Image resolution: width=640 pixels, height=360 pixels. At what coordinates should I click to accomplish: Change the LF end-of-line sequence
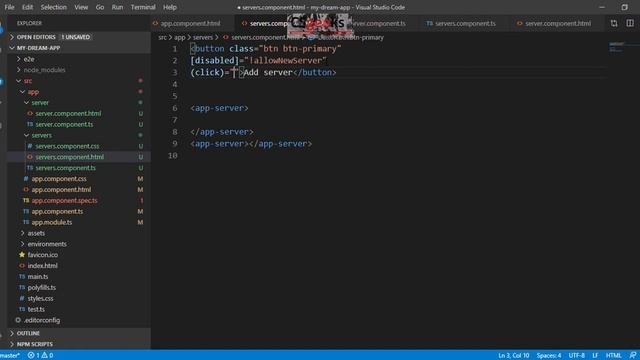click(x=595, y=356)
